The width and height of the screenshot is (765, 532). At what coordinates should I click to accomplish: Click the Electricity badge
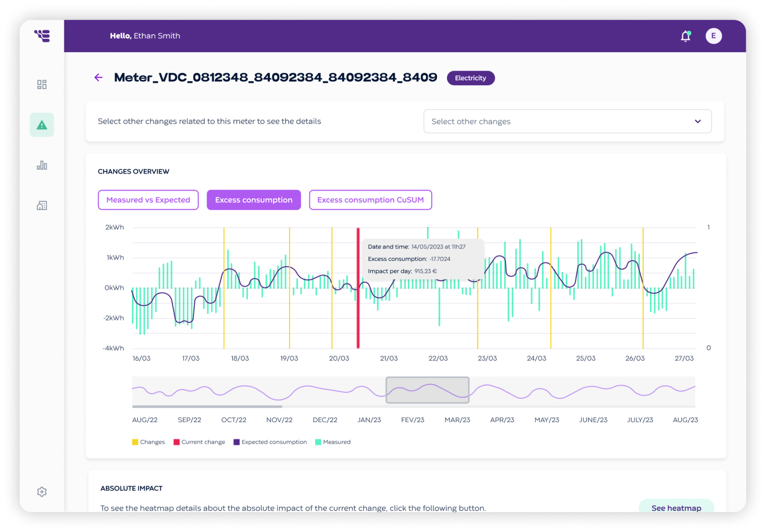[470, 78]
